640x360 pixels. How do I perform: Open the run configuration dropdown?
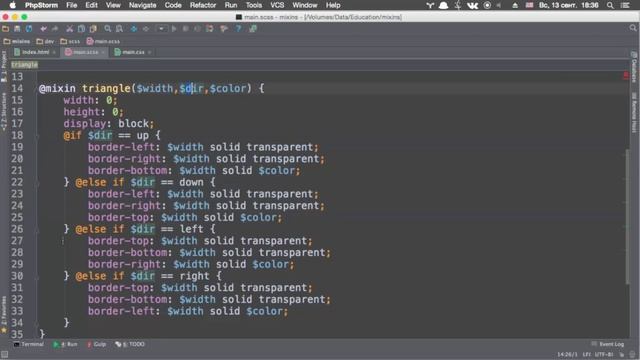click(162, 29)
